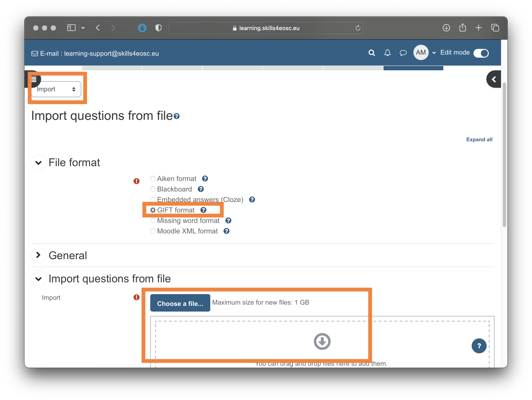Click the required icon next to Import label

coord(136,297)
